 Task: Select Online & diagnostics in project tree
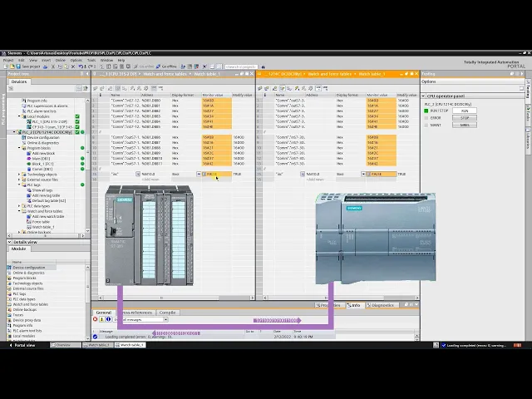tap(42, 143)
